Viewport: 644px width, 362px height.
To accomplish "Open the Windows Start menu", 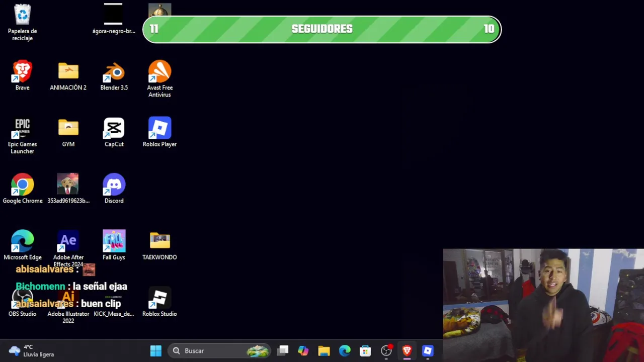I will 155,351.
